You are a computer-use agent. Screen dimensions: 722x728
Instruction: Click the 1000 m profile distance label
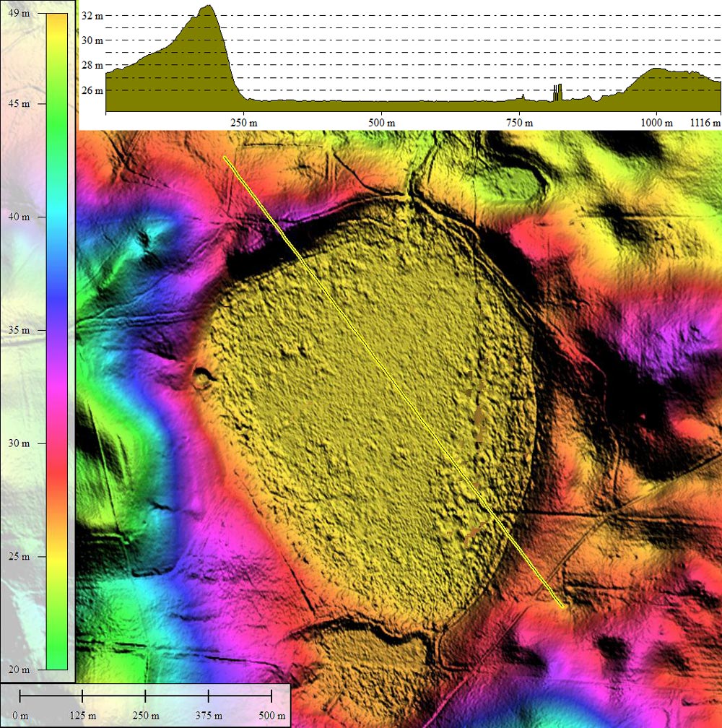click(x=656, y=123)
